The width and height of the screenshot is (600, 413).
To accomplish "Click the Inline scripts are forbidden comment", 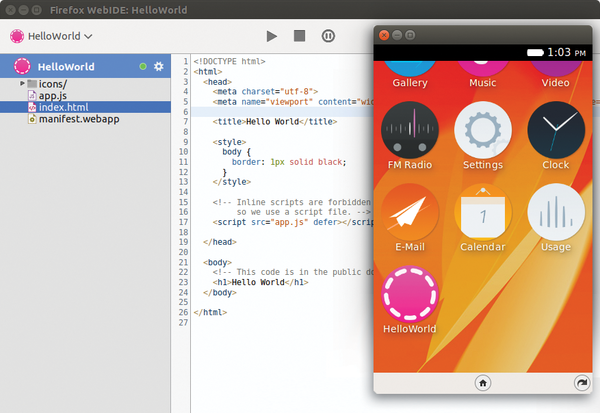I will coord(292,202).
